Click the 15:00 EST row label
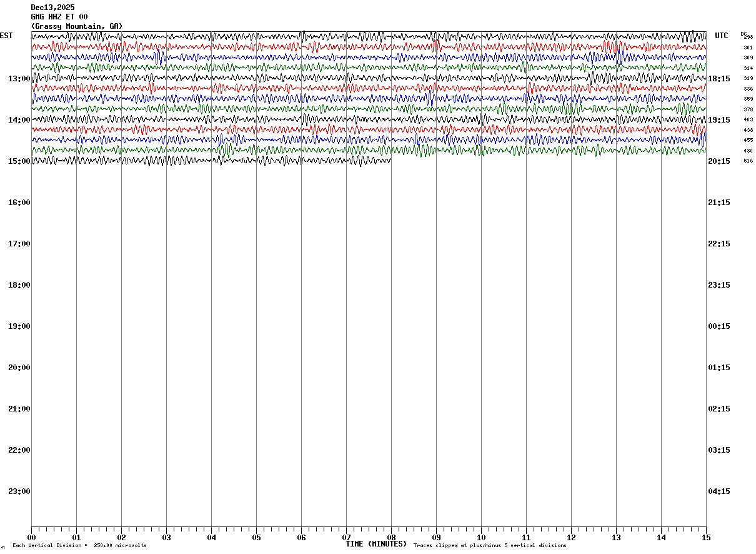The image size is (756, 554). [x=19, y=161]
